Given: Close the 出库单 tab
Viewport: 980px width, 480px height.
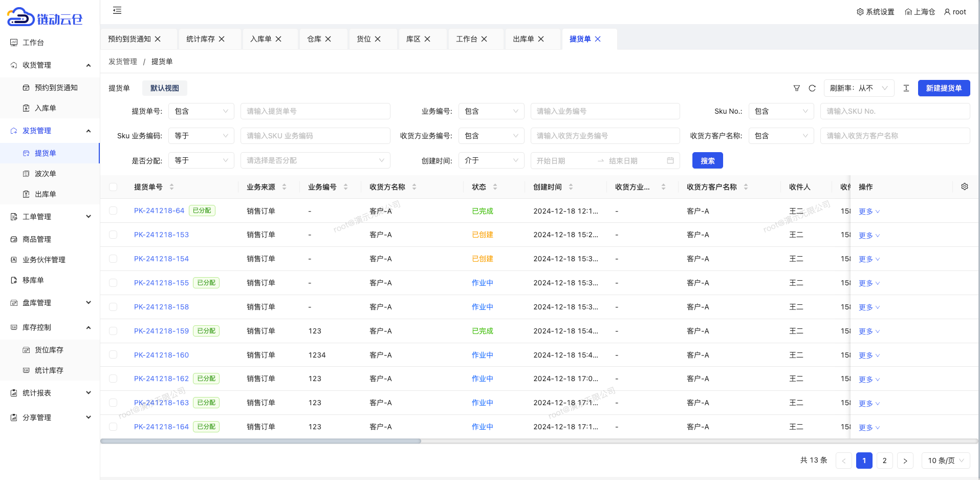Looking at the screenshot, I should coord(541,39).
